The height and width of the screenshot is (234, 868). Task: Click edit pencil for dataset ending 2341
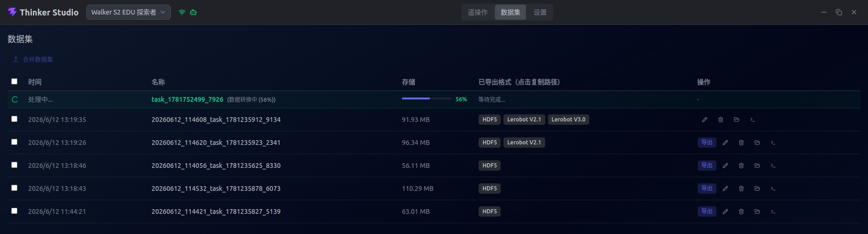pos(725,143)
